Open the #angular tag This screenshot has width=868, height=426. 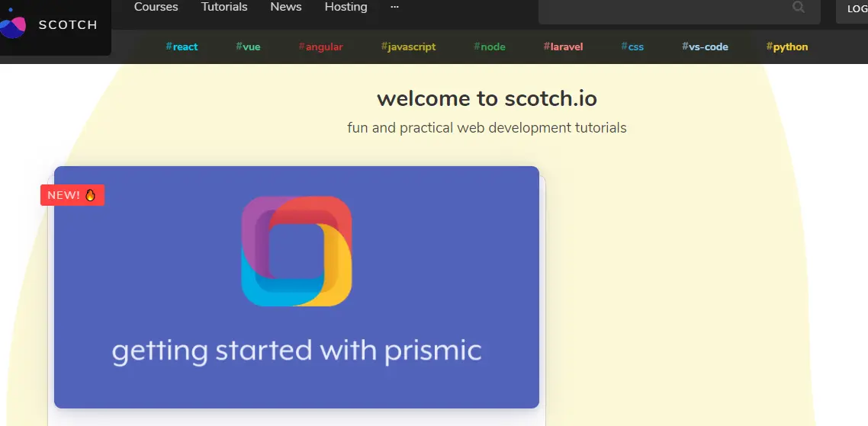[321, 47]
